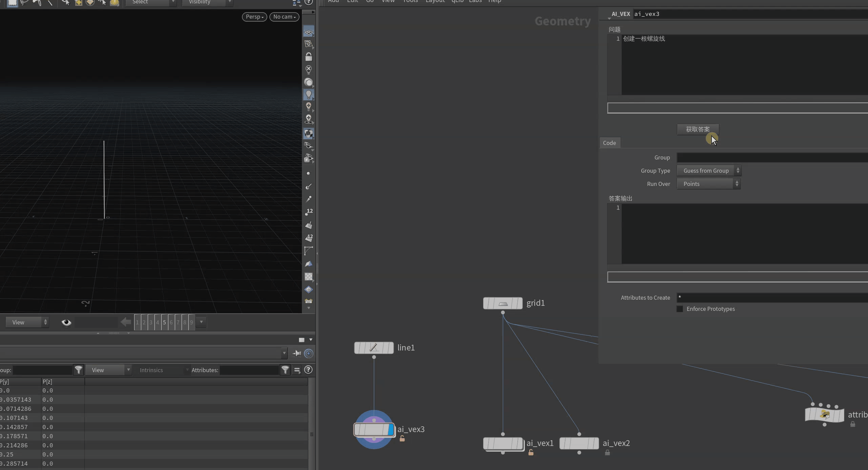Screen dimensions: 868x470
Task: Toggle display of point numbers icon
Action: pos(309,212)
